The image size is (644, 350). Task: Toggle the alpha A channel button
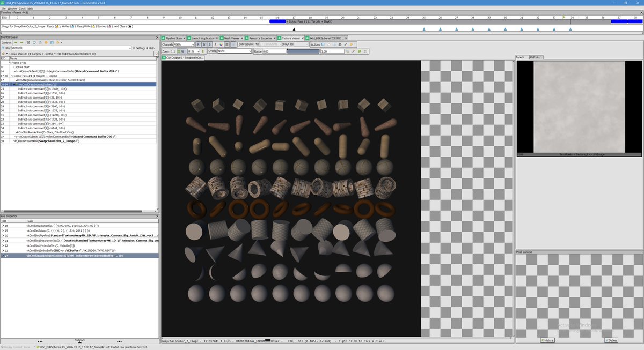[x=216, y=44]
